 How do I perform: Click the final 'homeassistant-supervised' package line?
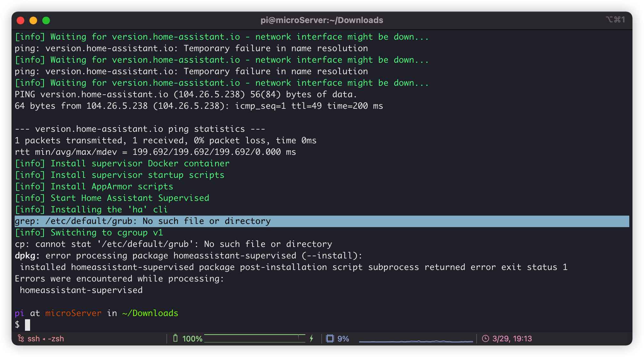pyautogui.click(x=81, y=290)
